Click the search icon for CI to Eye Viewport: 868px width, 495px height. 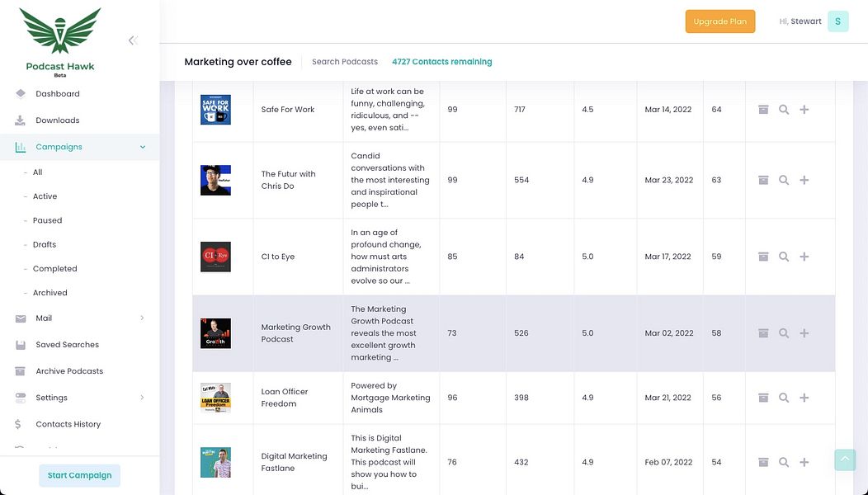(x=784, y=257)
